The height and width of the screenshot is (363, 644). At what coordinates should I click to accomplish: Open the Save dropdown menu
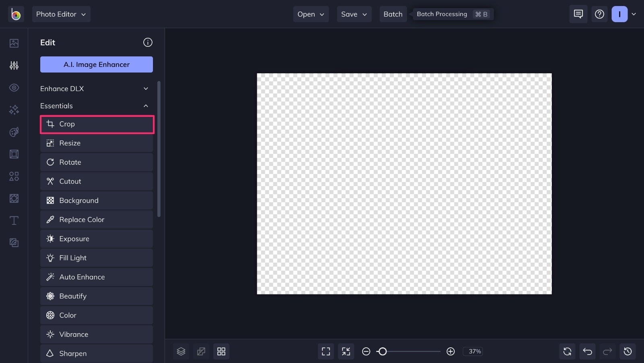click(x=353, y=14)
